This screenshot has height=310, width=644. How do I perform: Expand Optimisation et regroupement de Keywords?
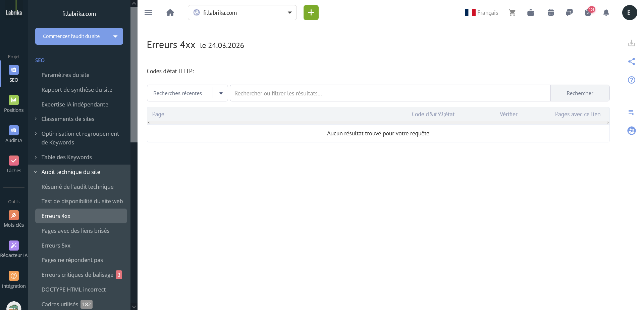pos(36,134)
